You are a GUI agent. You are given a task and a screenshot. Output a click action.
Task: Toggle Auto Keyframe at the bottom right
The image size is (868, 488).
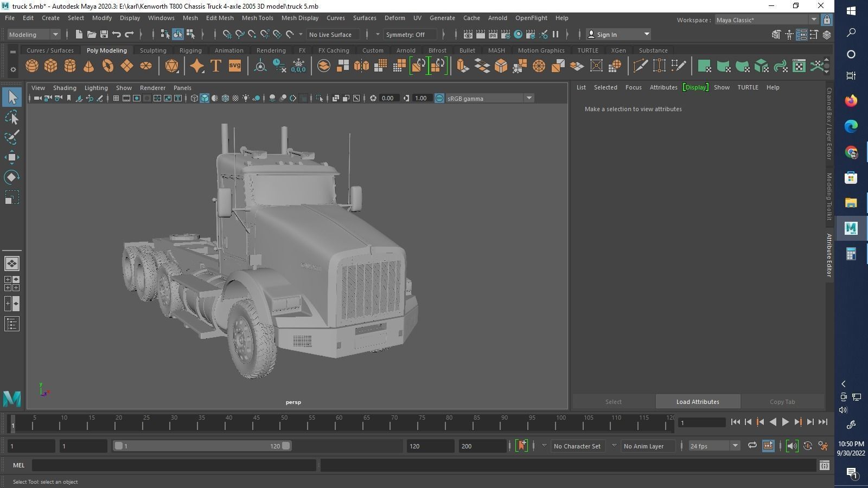pos(807,446)
